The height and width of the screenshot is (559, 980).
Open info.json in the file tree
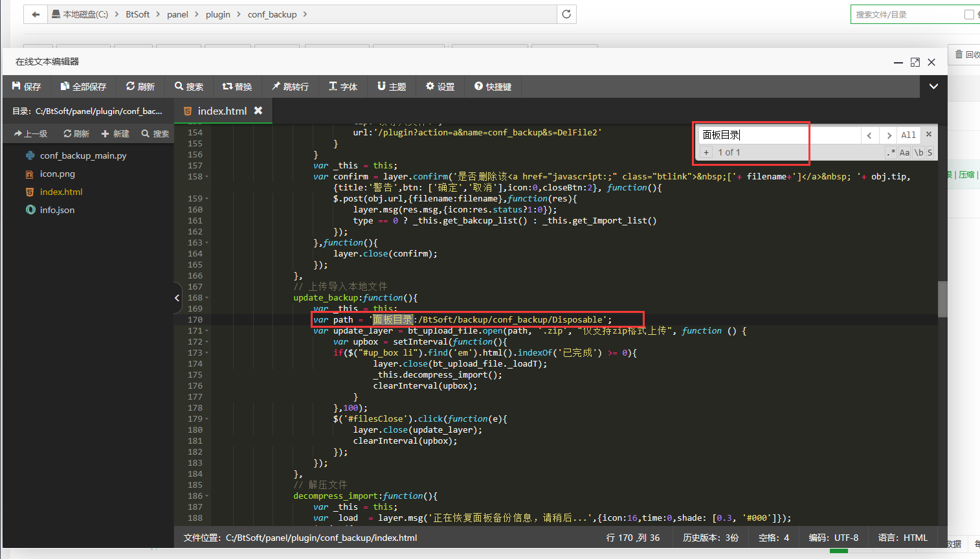pos(57,210)
